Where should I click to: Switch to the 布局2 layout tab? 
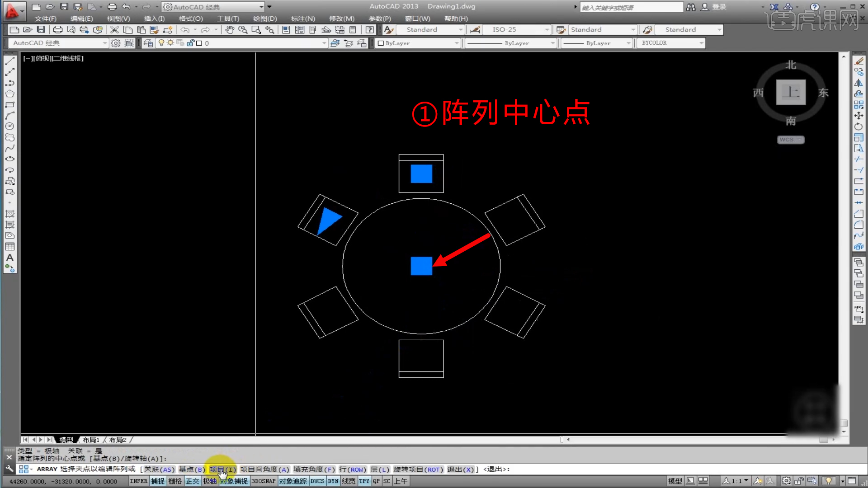[118, 440]
